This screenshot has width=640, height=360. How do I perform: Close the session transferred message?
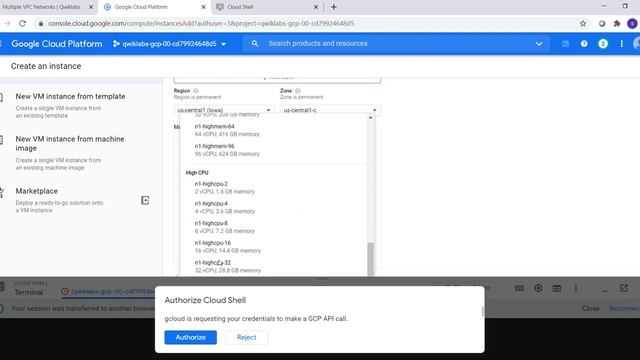pyautogui.click(x=590, y=308)
